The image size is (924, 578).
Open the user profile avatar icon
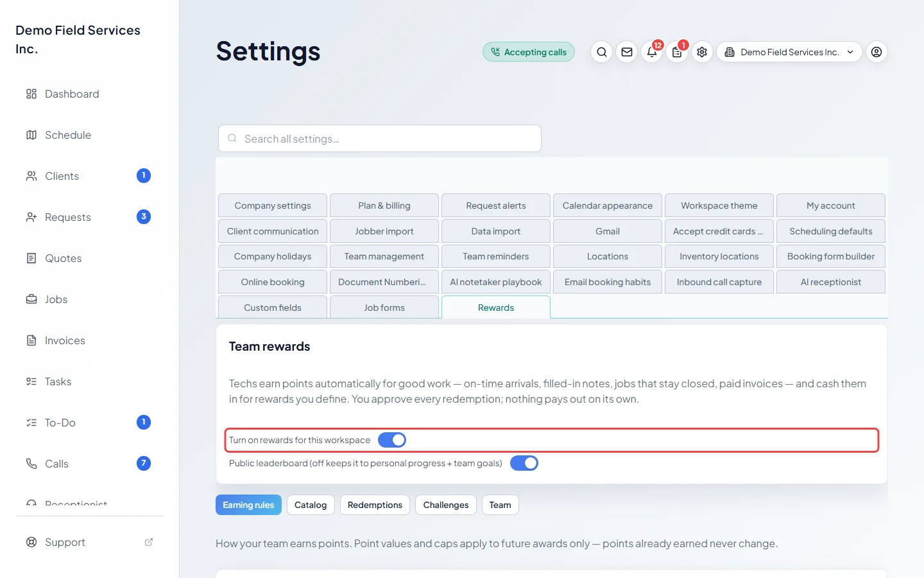pyautogui.click(x=877, y=52)
